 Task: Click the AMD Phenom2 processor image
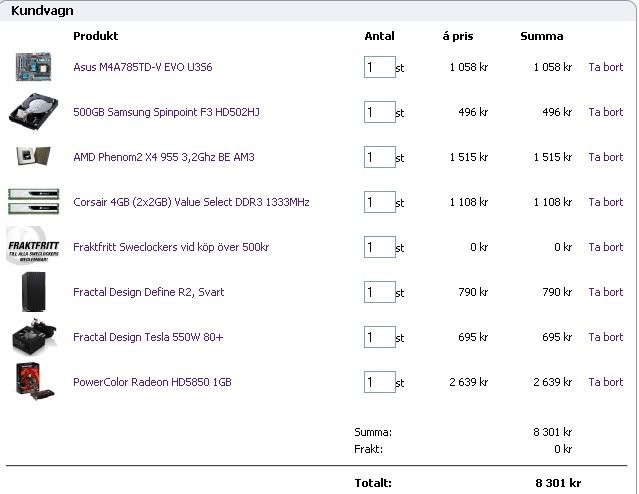point(33,157)
